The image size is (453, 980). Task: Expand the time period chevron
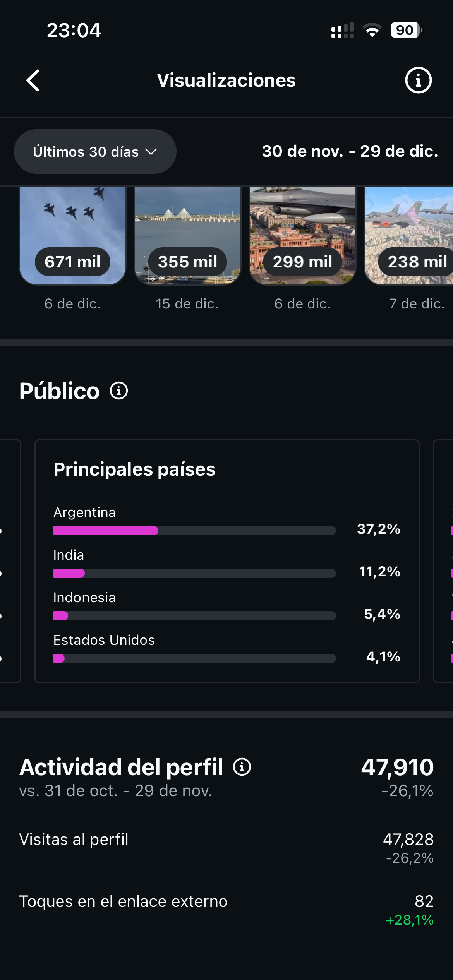pyautogui.click(x=152, y=152)
